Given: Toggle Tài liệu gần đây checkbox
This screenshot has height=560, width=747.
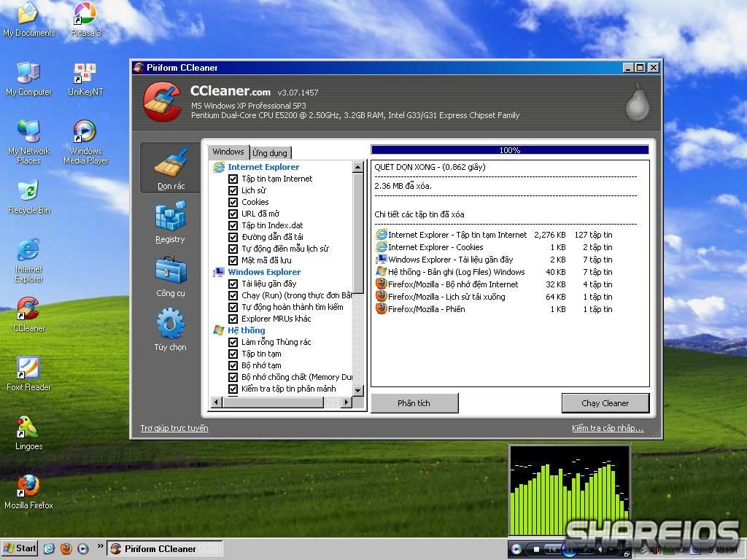Looking at the screenshot, I should click(x=233, y=284).
